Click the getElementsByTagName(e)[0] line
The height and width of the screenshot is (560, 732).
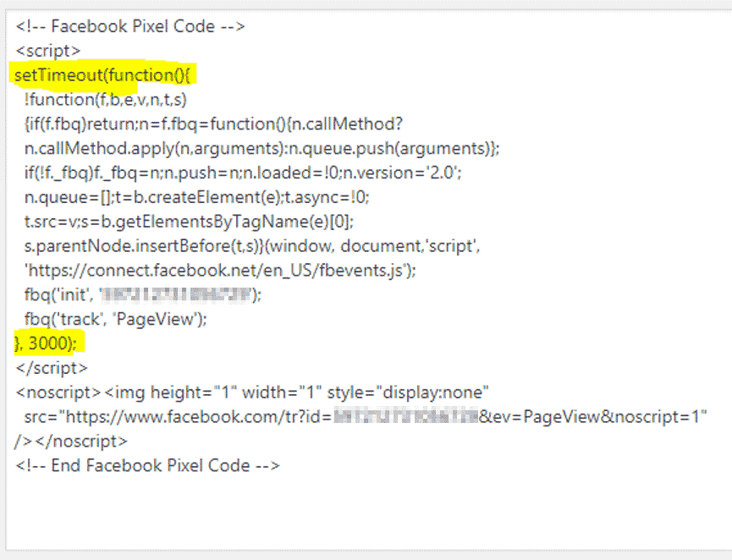[189, 222]
